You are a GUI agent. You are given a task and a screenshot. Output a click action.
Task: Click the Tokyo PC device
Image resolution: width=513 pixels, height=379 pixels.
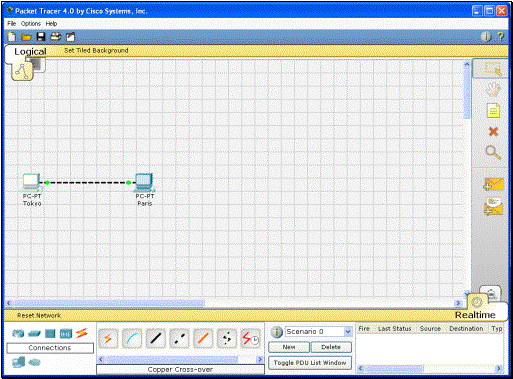tap(31, 182)
